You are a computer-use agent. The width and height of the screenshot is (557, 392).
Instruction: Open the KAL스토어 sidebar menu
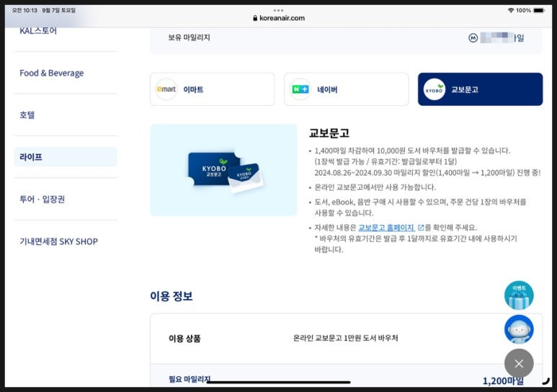38,31
